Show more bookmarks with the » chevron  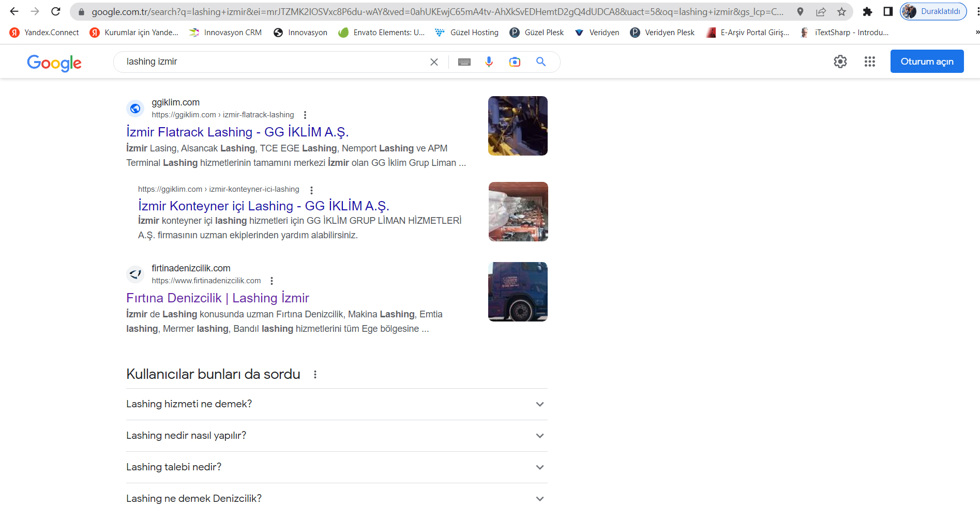click(976, 33)
